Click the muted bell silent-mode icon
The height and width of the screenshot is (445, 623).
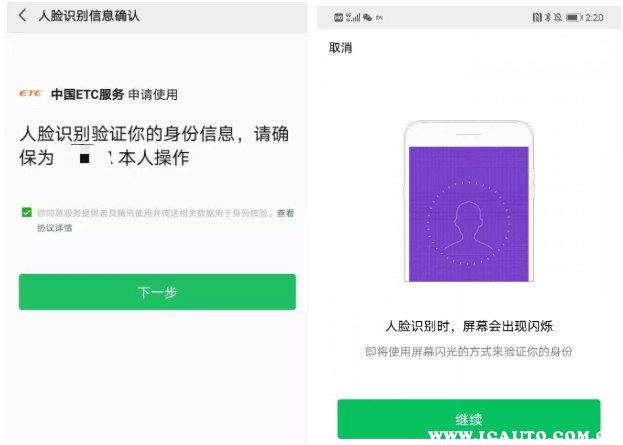click(558, 17)
